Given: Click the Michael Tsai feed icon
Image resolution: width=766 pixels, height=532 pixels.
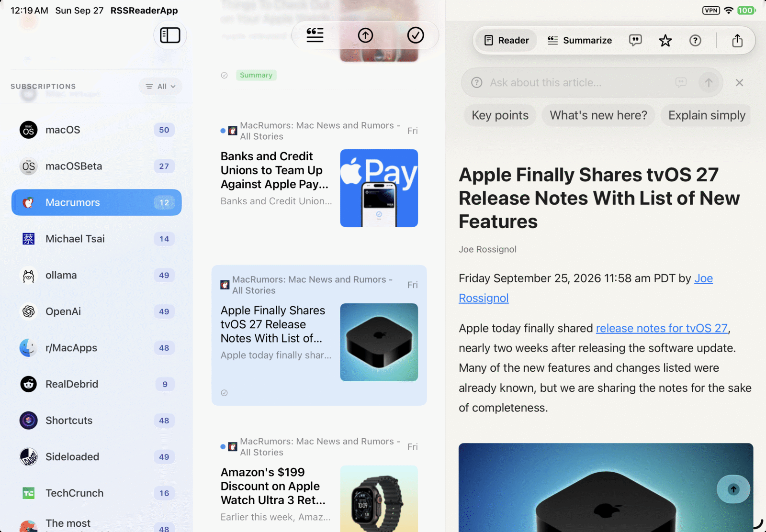Looking at the screenshot, I should click(x=29, y=239).
